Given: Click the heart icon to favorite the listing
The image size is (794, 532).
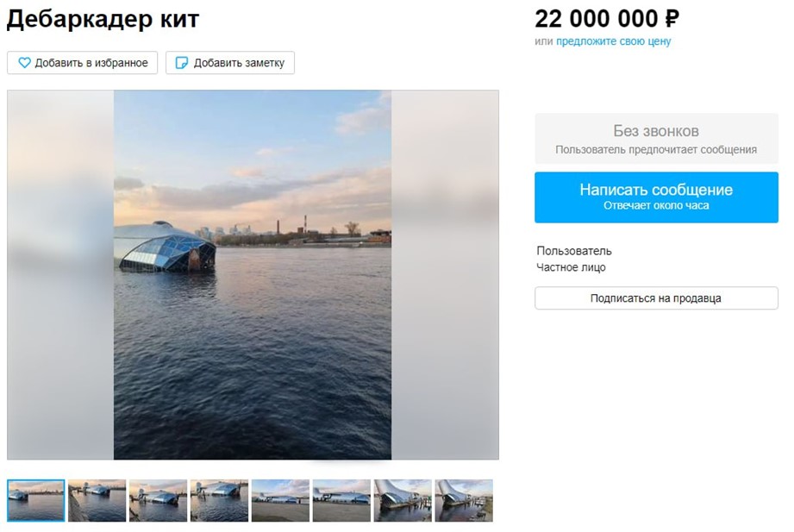Looking at the screenshot, I should pyautogui.click(x=24, y=63).
